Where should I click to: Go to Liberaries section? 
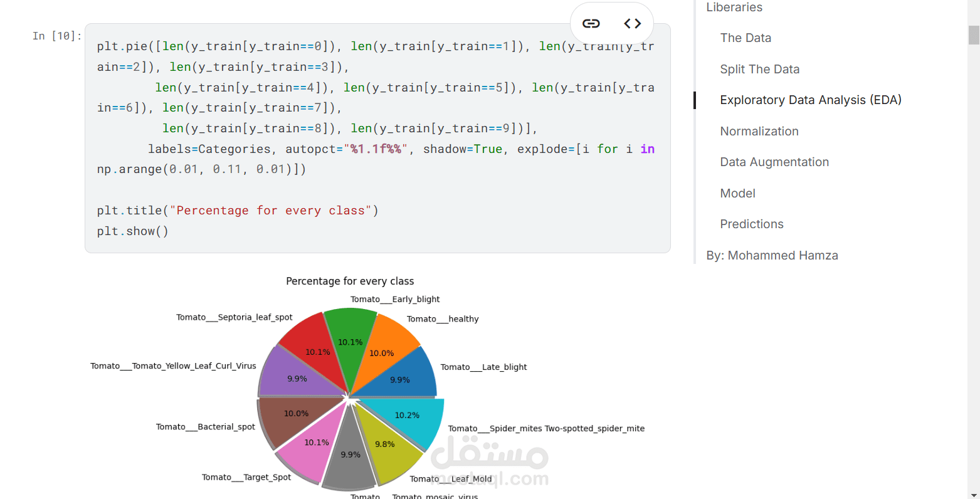[x=734, y=8]
